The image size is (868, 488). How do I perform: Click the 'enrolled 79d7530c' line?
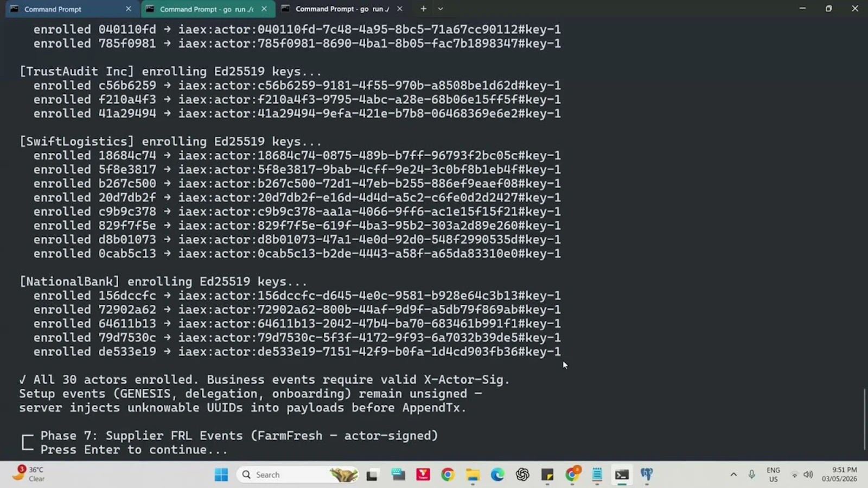coord(297,338)
